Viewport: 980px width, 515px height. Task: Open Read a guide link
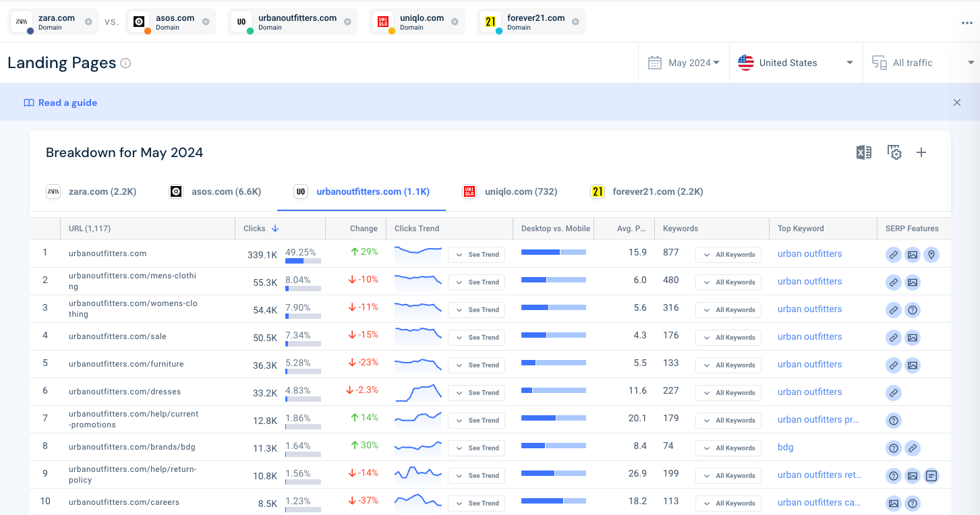click(x=61, y=102)
